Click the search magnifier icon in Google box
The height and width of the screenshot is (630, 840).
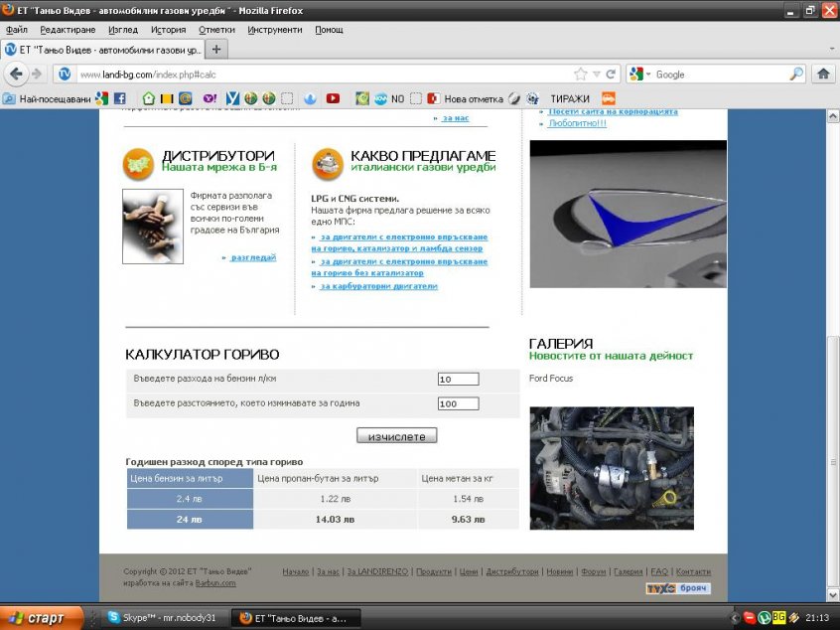click(795, 75)
